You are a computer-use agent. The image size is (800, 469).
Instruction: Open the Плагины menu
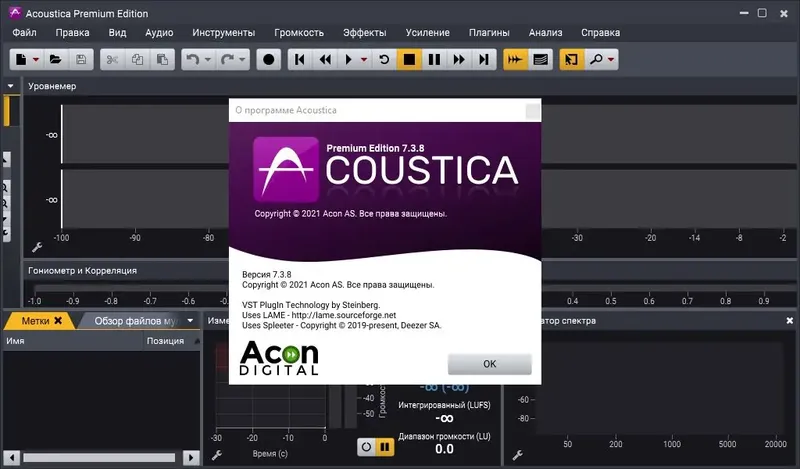point(489,33)
